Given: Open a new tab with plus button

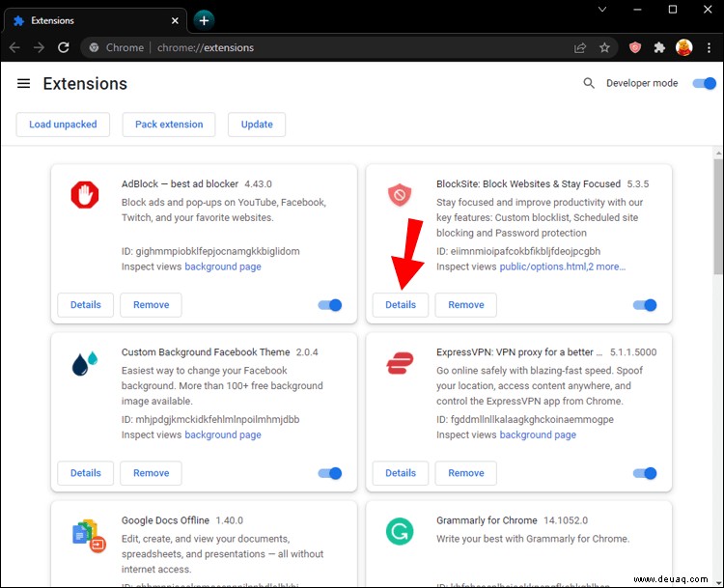Looking at the screenshot, I should [204, 20].
